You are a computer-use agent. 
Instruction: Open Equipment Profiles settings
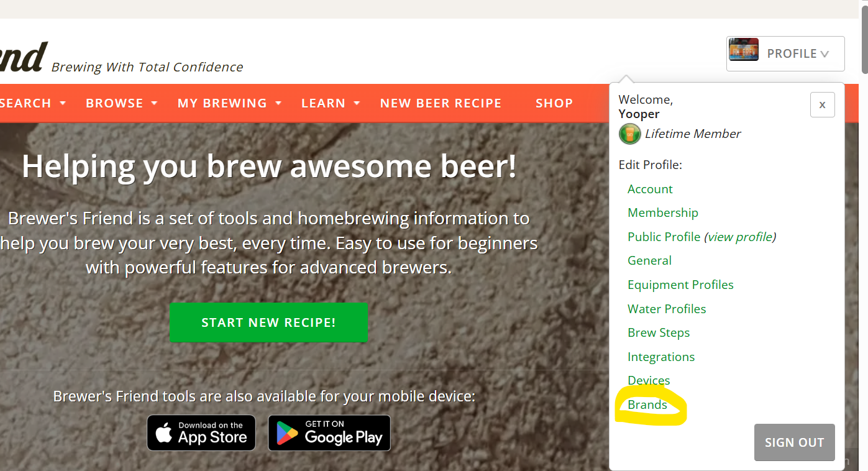[680, 285]
